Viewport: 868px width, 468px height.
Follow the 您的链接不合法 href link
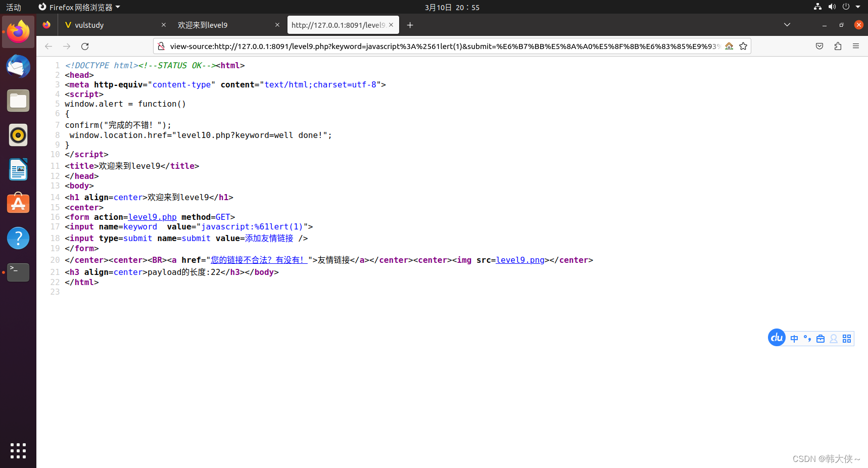[259, 260]
